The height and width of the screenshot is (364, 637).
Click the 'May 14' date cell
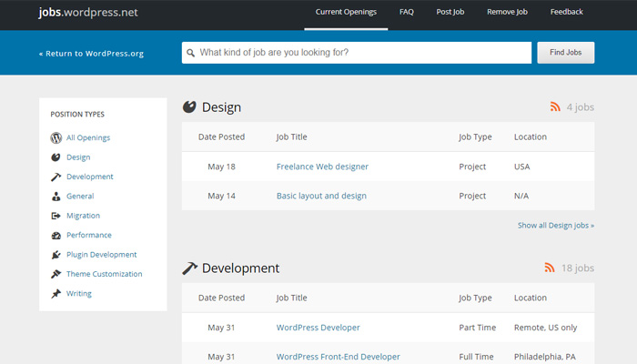(x=221, y=196)
